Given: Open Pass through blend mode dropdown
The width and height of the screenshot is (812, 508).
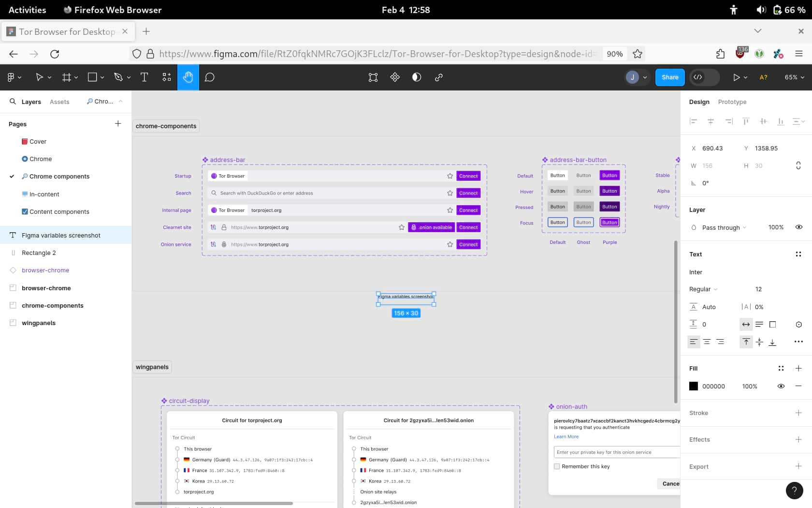Looking at the screenshot, I should pos(724,228).
